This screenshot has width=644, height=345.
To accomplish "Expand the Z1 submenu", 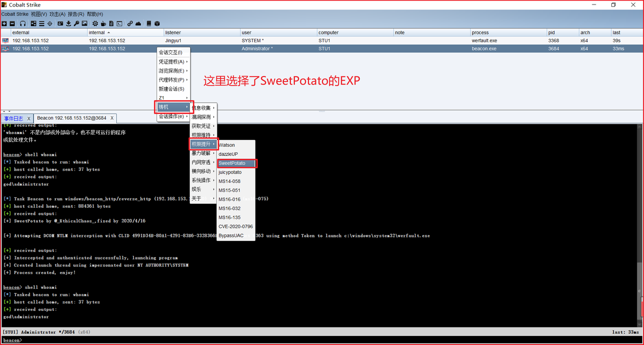I will tap(174, 98).
